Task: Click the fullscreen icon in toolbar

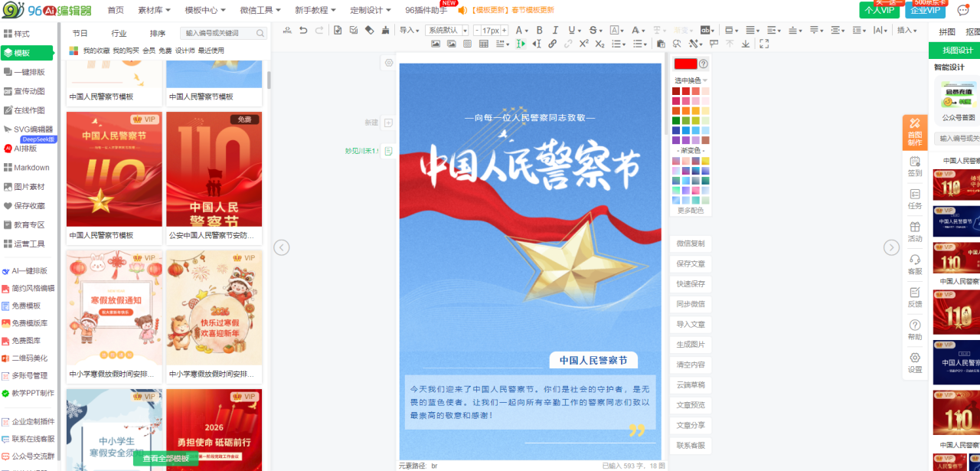Action: point(764,44)
